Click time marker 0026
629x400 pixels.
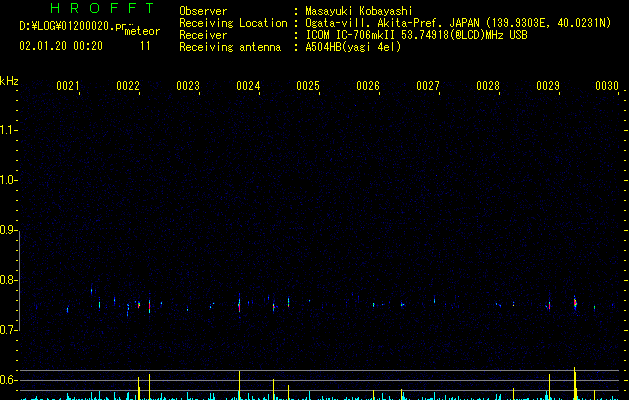(x=368, y=86)
